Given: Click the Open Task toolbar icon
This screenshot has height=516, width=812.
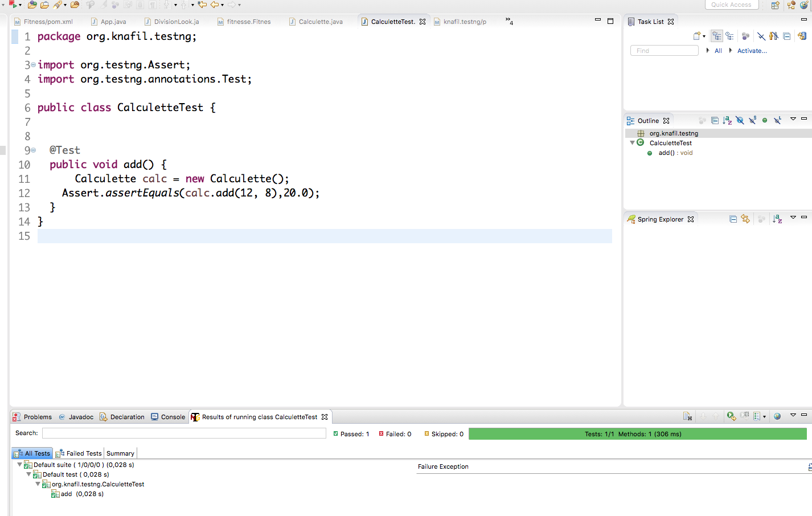Looking at the screenshot, I should 44,5.
